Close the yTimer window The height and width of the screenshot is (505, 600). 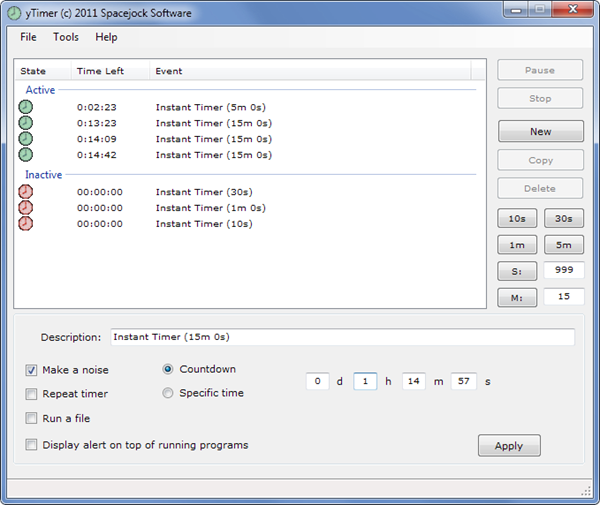(573, 9)
